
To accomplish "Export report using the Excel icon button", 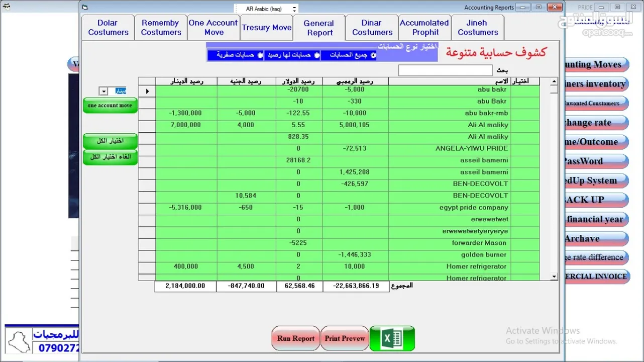I will (392, 338).
